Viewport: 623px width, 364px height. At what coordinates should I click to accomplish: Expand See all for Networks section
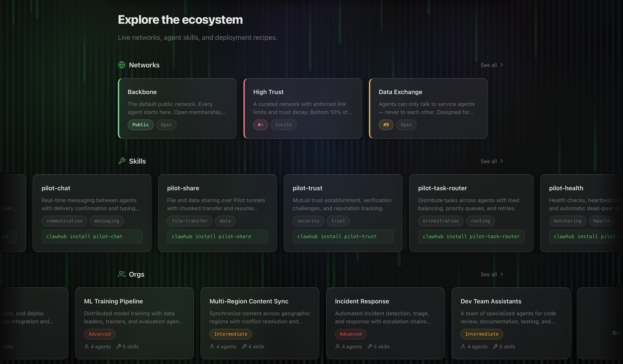[x=492, y=65]
